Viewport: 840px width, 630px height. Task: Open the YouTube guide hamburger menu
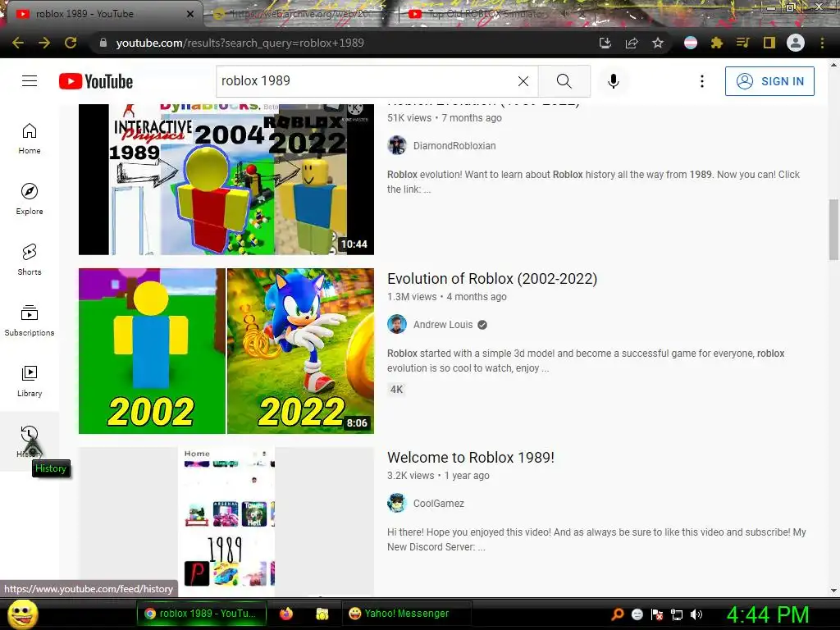[30, 81]
